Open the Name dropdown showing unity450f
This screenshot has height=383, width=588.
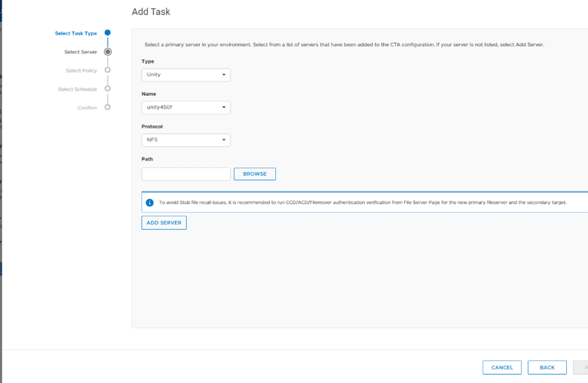(186, 108)
